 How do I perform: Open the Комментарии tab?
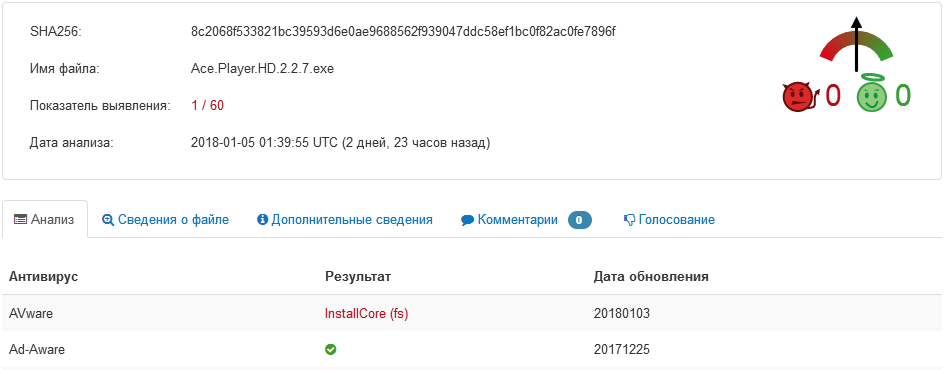(x=526, y=220)
